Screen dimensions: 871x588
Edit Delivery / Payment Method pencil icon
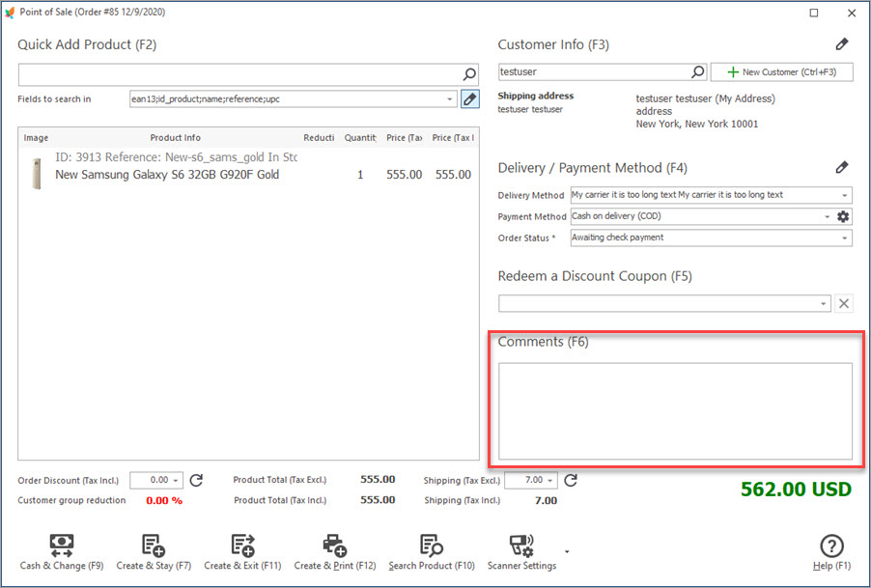click(x=842, y=167)
